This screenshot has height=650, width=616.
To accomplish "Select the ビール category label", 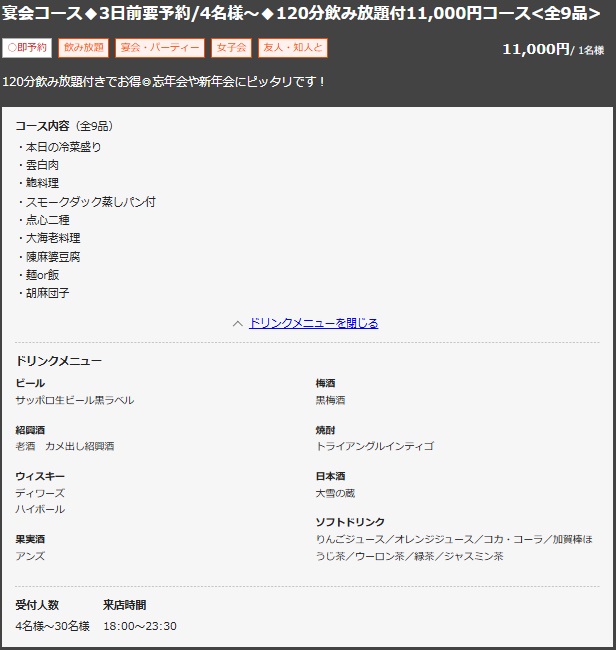I will click(30, 383).
